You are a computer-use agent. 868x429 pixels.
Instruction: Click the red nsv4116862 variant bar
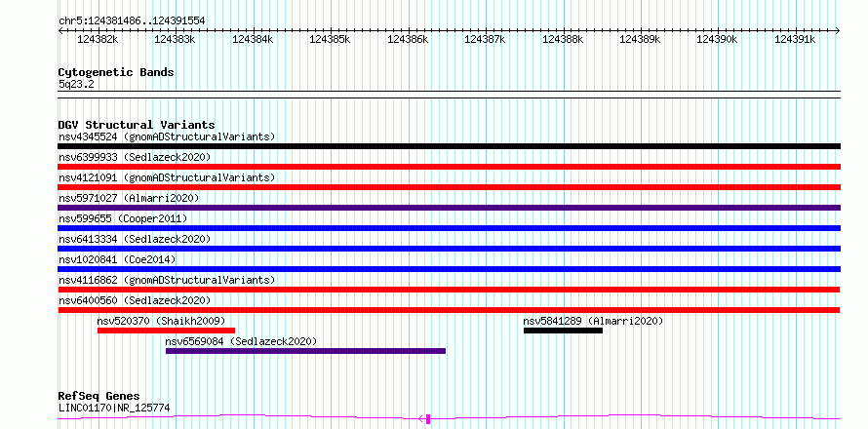pyautogui.click(x=449, y=290)
